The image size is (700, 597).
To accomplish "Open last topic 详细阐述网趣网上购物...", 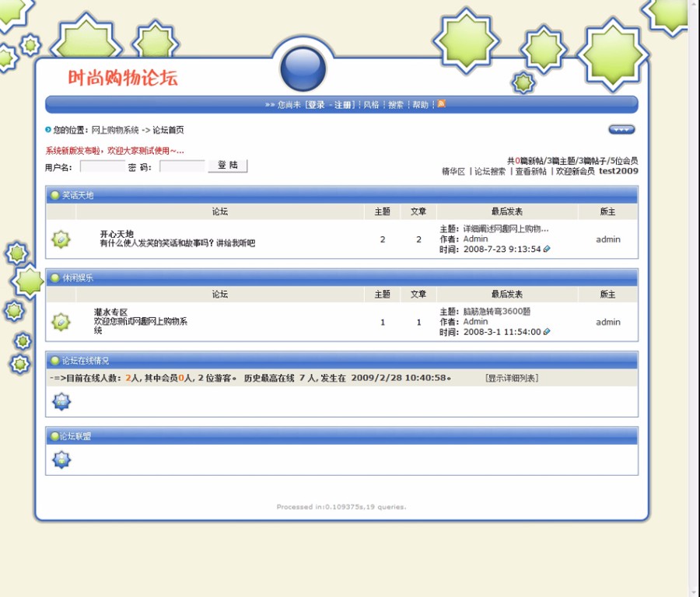I will click(506, 229).
